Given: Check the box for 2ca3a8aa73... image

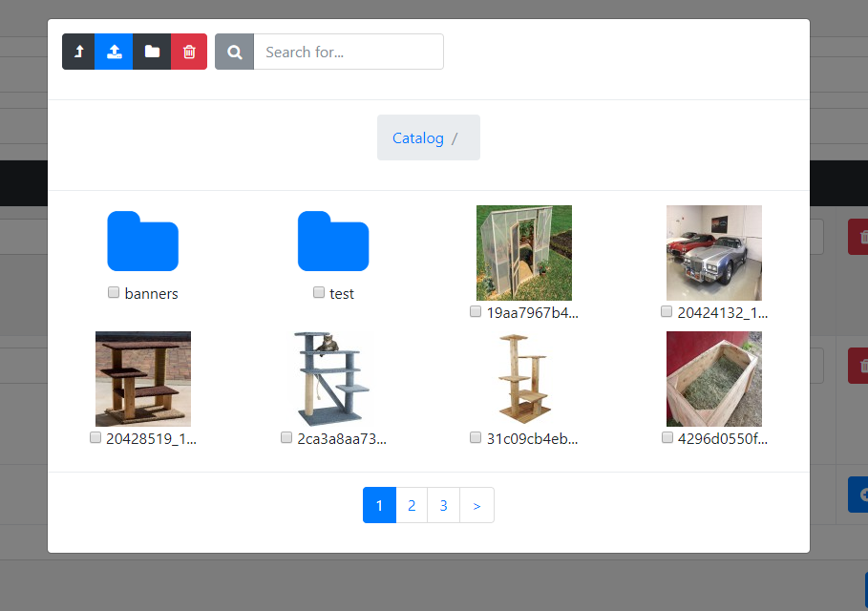Looking at the screenshot, I should coord(286,438).
